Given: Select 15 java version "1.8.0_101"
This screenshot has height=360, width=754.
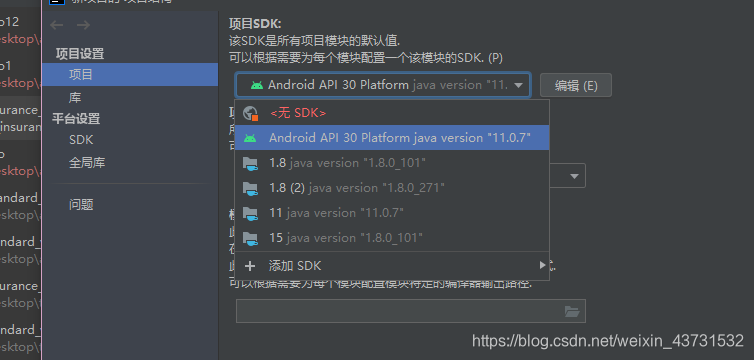Looking at the screenshot, I should tap(392, 238).
